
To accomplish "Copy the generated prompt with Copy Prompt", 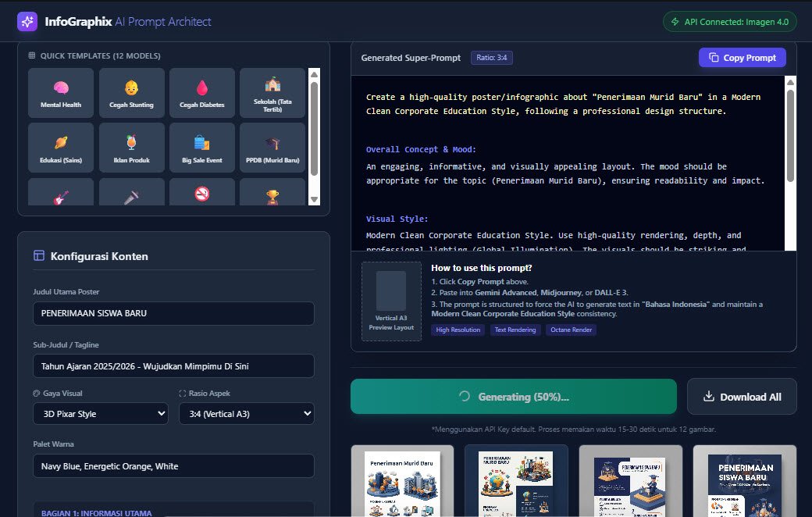I will pyautogui.click(x=742, y=58).
